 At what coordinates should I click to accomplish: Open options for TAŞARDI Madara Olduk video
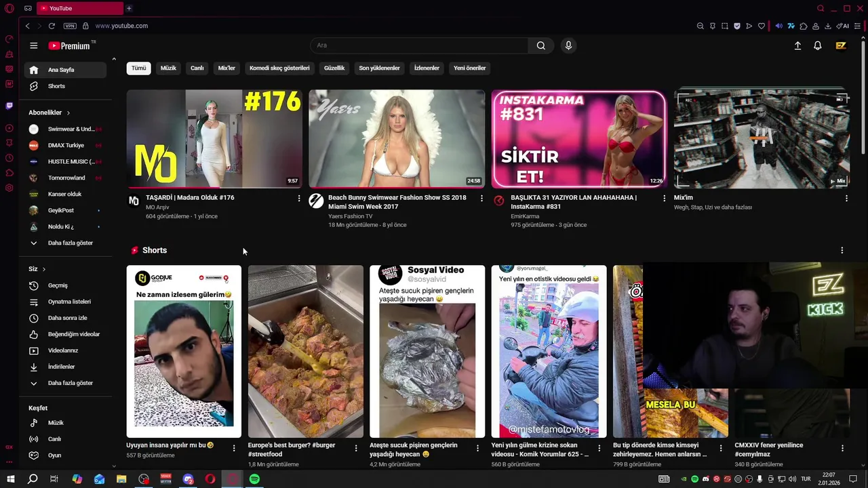pyautogui.click(x=299, y=198)
